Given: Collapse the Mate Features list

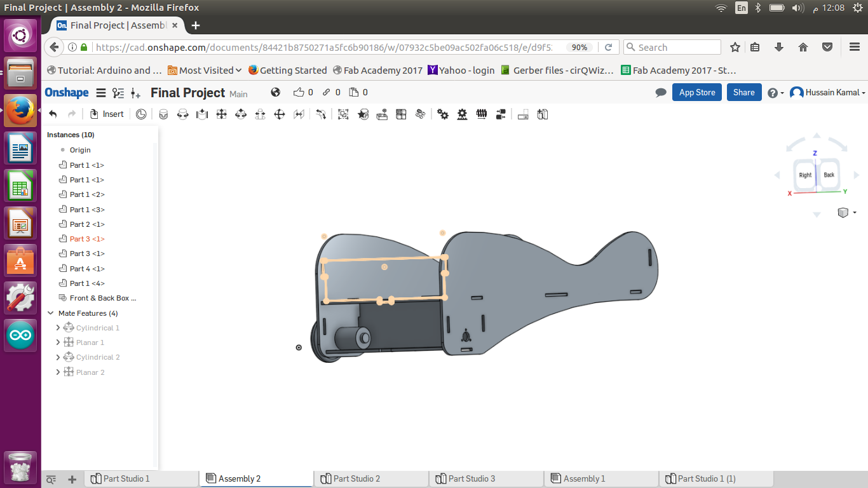Looking at the screenshot, I should coord(51,313).
